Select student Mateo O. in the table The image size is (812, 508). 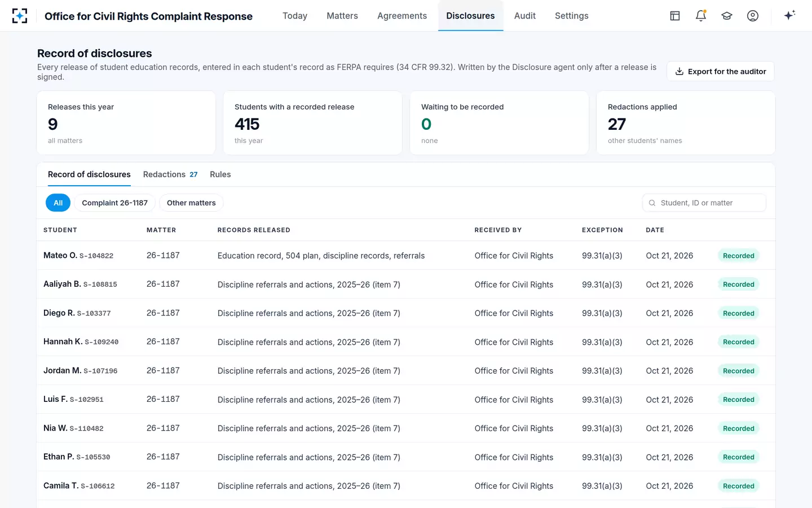tap(60, 256)
